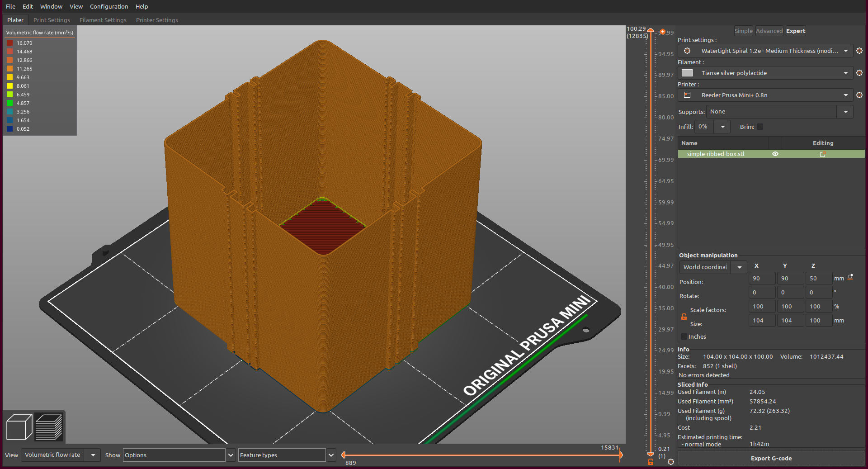
Task: Click the drop-to-bed icon beside position mm
Action: (x=850, y=277)
